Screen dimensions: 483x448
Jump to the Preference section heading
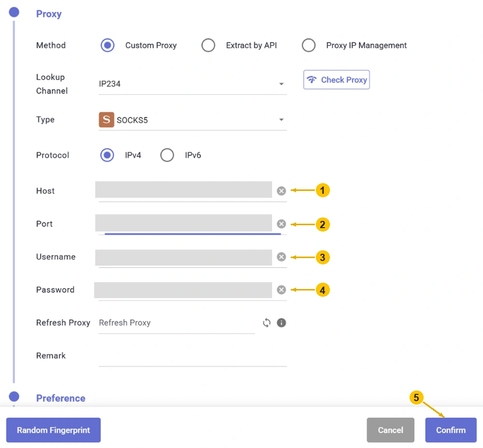pos(61,398)
